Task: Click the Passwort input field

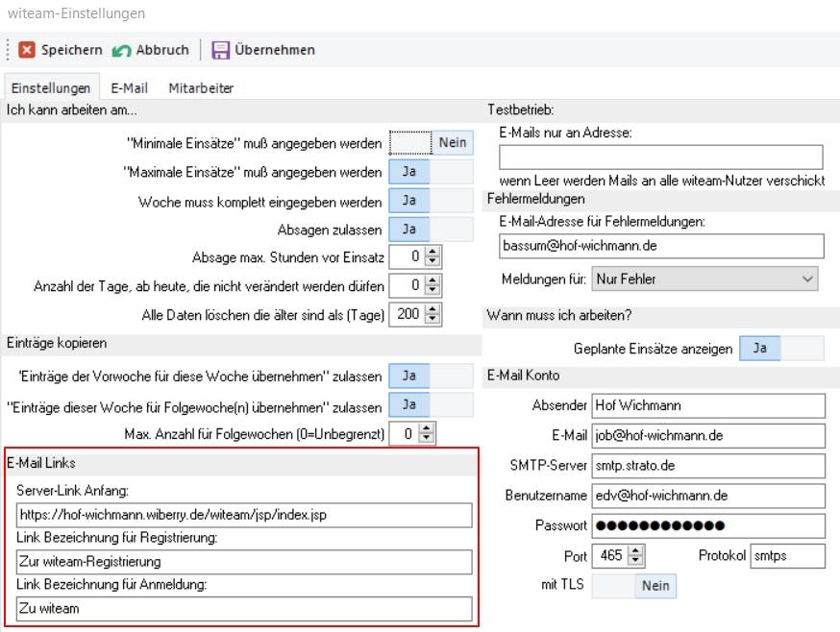Action: coord(707,525)
